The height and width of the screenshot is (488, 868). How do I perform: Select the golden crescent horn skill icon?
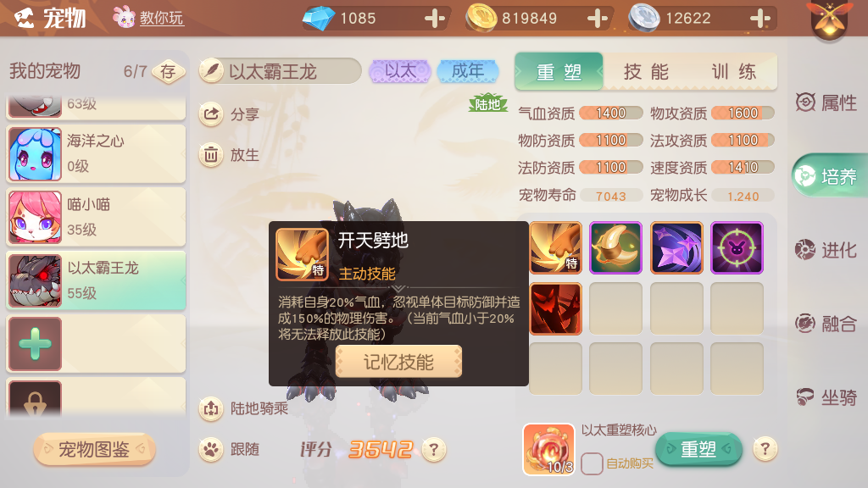(615, 248)
